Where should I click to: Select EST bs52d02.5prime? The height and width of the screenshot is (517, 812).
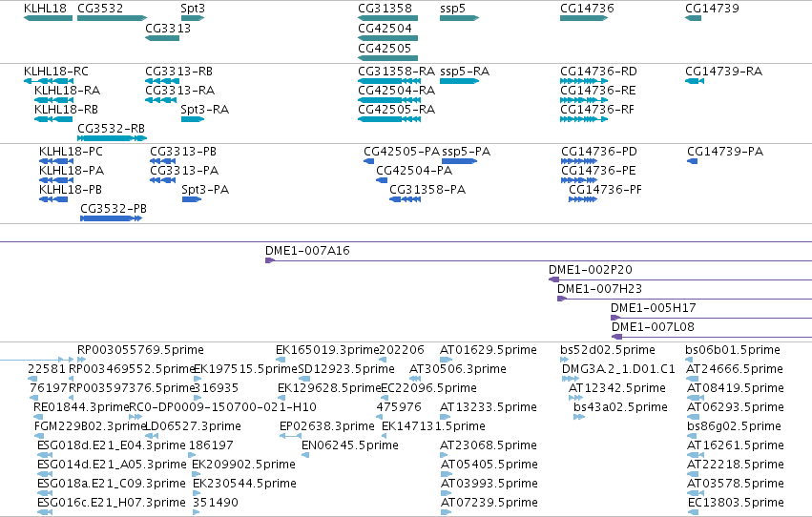564,360
